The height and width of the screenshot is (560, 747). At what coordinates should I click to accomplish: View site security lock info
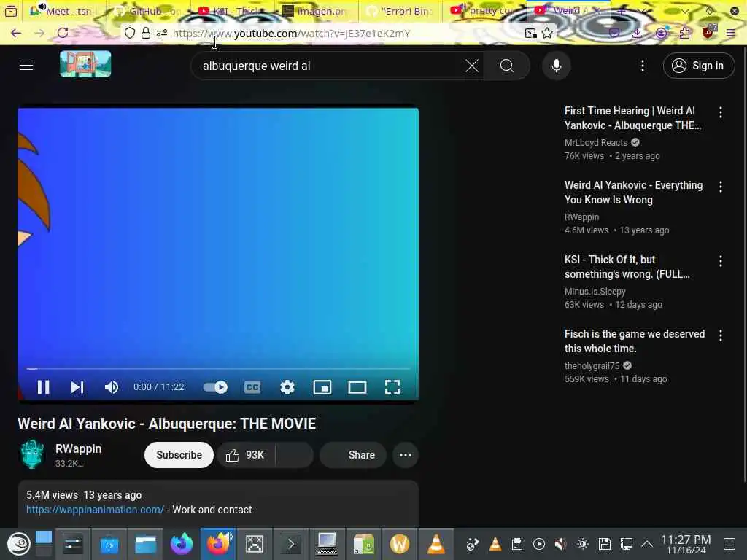pos(146,33)
